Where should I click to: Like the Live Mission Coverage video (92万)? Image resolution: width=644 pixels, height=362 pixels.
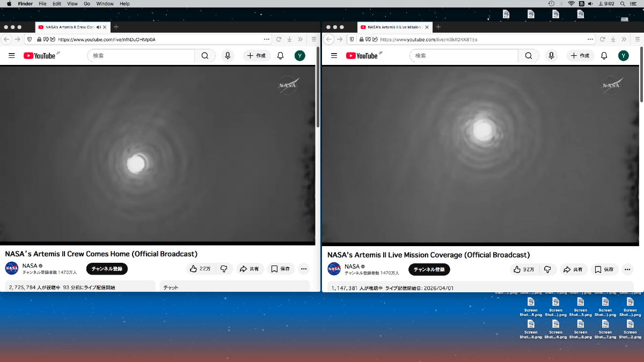pyautogui.click(x=524, y=269)
